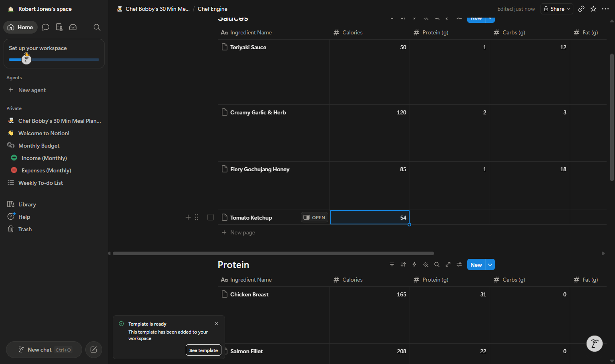Open the Library section
This screenshot has width=615, height=364.
pos(54,204)
